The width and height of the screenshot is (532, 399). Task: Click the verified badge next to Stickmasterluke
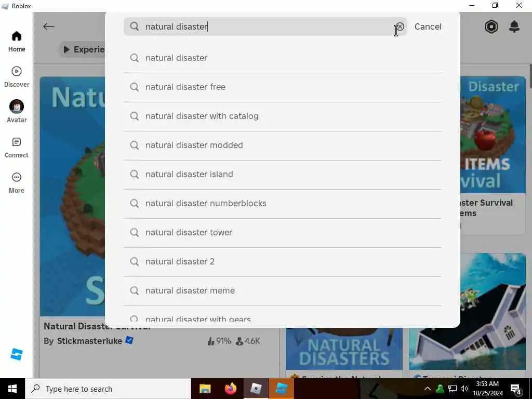point(129,340)
